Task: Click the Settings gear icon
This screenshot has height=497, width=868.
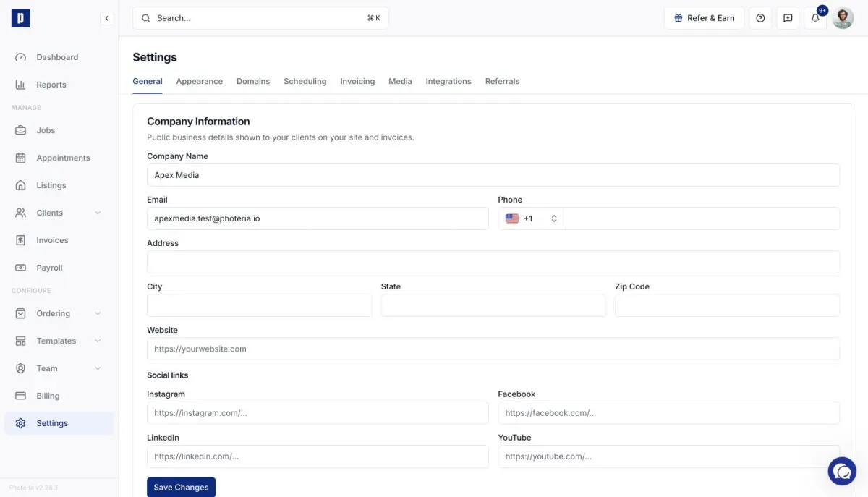Action: [x=21, y=423]
